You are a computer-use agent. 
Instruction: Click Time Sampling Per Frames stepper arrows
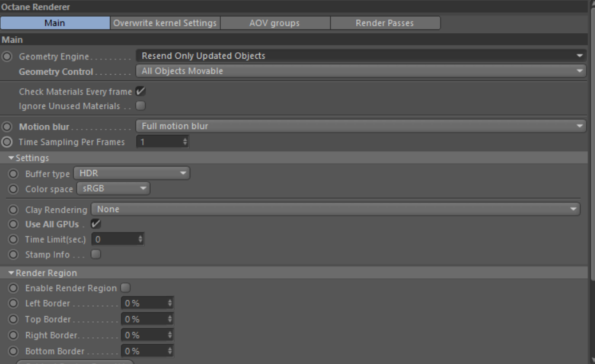[x=185, y=142]
